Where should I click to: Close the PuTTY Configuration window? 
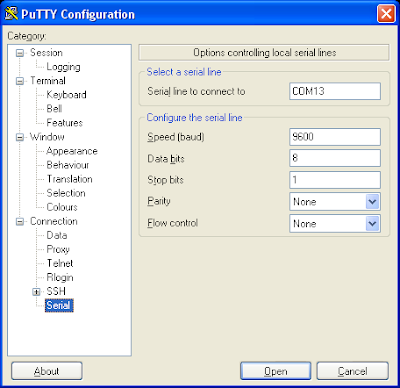click(x=386, y=14)
